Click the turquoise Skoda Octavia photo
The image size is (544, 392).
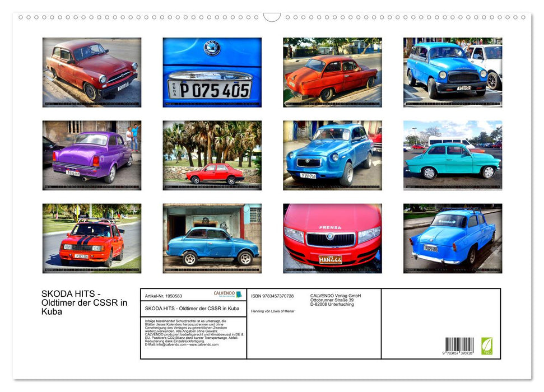[452, 155]
